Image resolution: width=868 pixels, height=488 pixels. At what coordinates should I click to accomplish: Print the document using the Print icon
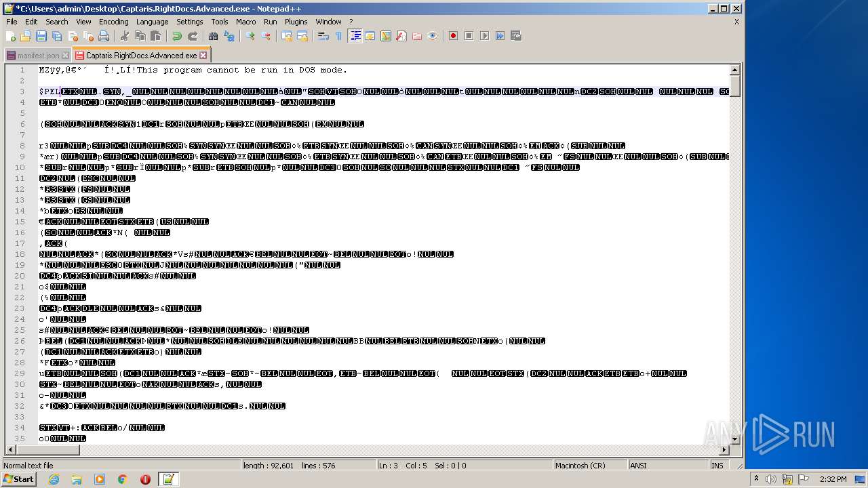pos(104,36)
